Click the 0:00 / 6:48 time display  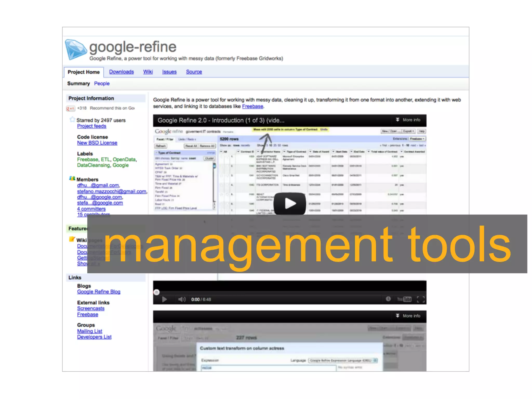pos(201,300)
